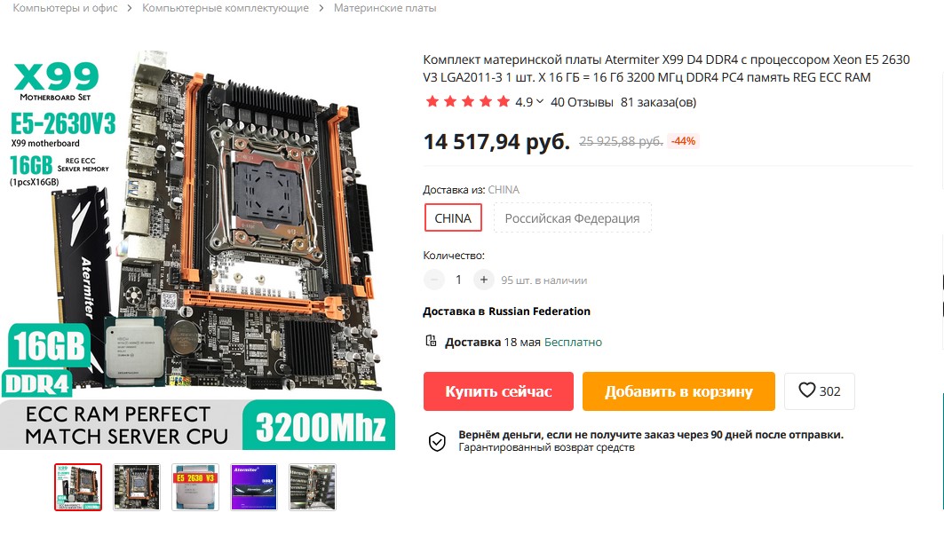This screenshot has height=560, width=944.
Task: Click the quantity input field showing 1
Action: point(459,280)
